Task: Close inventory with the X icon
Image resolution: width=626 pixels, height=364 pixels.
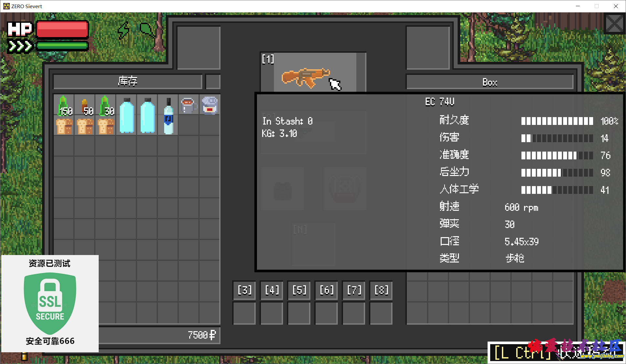Action: click(x=615, y=23)
